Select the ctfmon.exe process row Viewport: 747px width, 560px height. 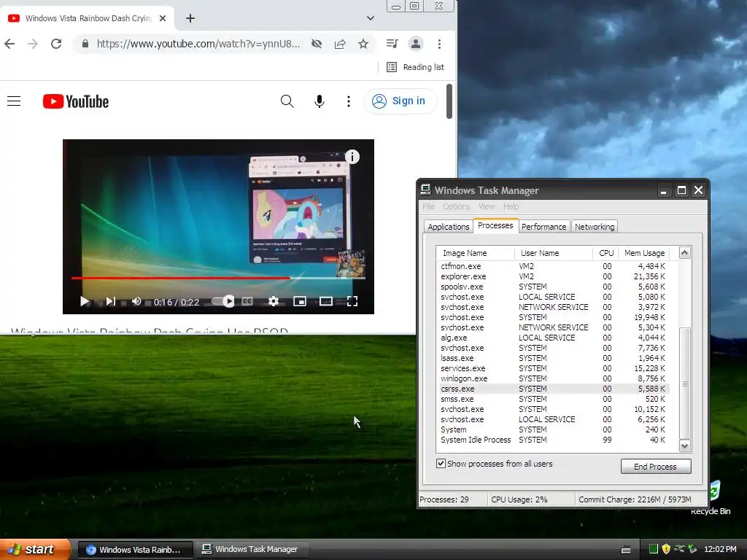553,266
